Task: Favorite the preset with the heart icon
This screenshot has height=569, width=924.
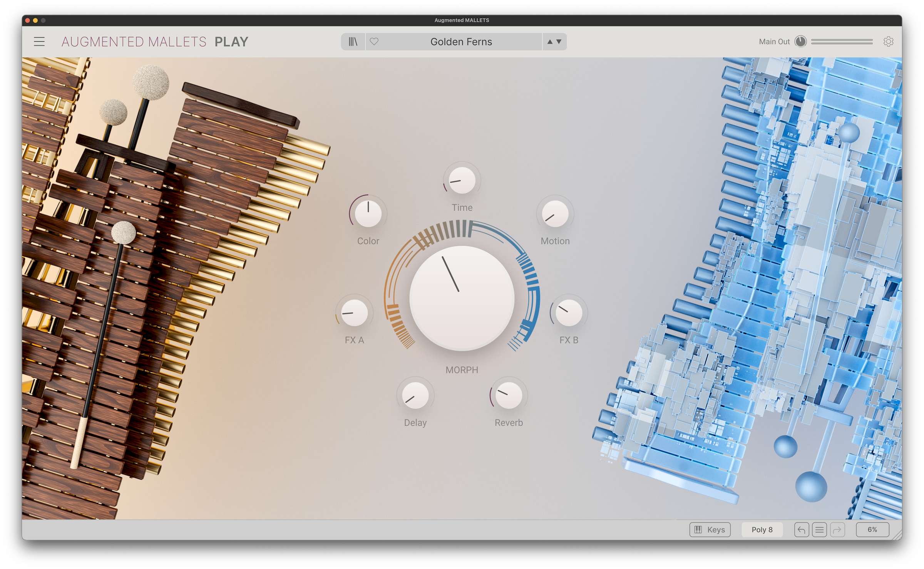Action: (x=374, y=42)
